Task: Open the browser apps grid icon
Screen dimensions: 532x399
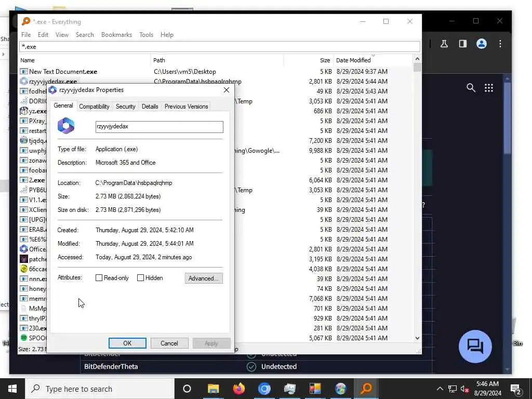Action: (x=488, y=88)
